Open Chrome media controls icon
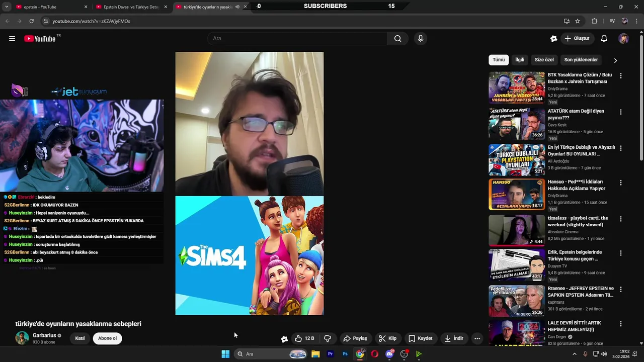The height and width of the screenshot is (362, 644). pos(612,21)
